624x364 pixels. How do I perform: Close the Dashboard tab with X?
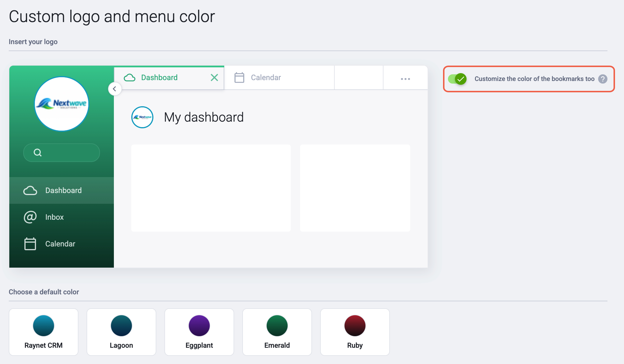pos(214,78)
